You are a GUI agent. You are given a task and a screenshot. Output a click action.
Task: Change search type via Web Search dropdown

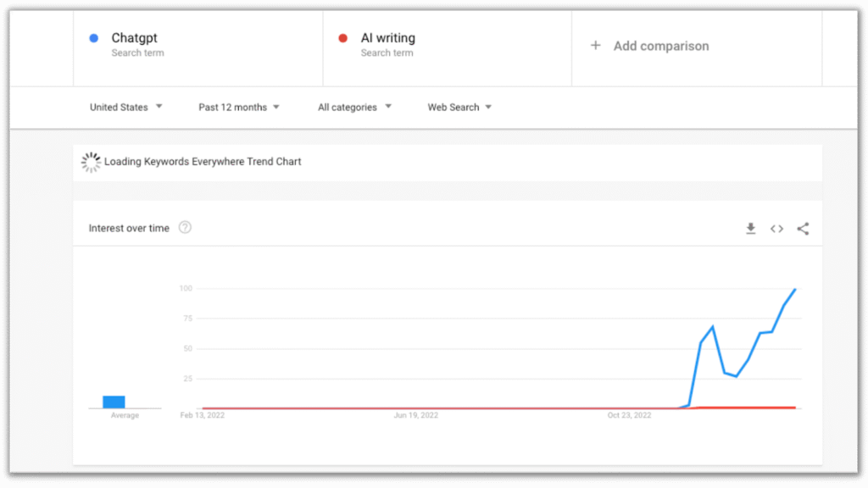click(459, 107)
